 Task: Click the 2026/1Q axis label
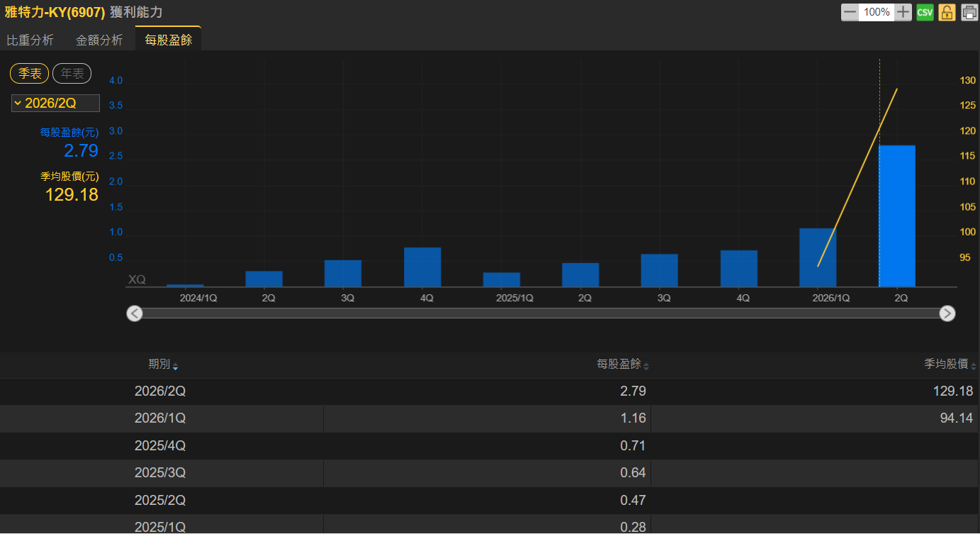point(830,299)
